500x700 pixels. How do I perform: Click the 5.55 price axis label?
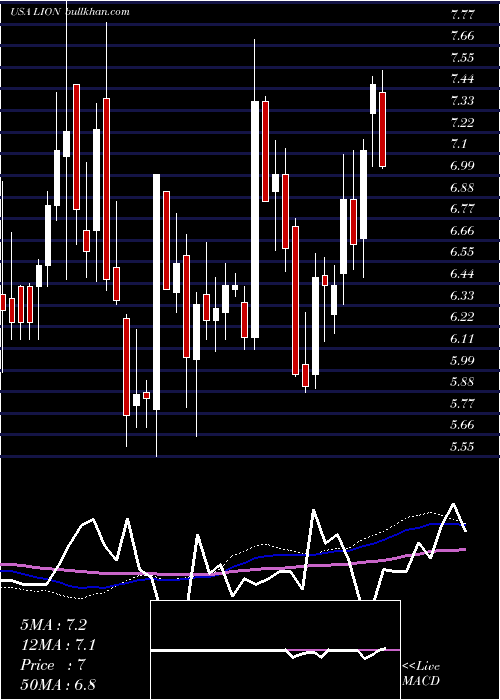click(462, 447)
